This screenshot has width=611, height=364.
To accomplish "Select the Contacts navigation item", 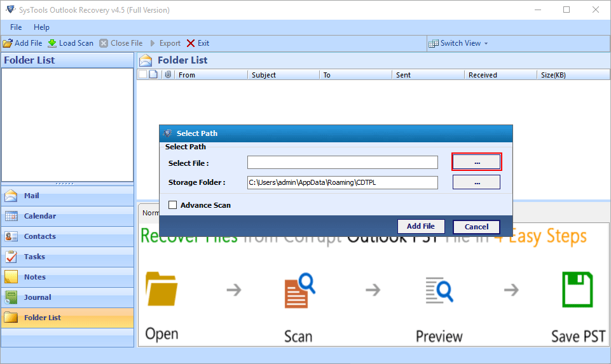I will pyautogui.click(x=67, y=236).
